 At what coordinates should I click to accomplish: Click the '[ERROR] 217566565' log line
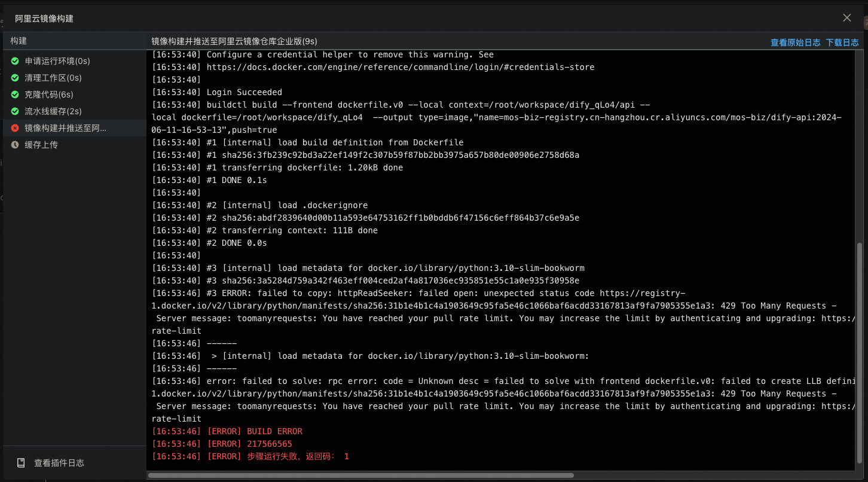(x=222, y=444)
